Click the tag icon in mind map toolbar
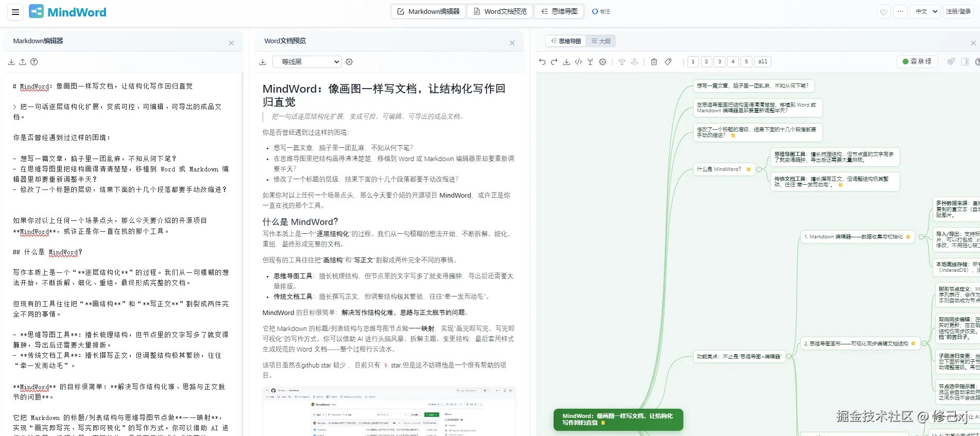 [x=668, y=62]
